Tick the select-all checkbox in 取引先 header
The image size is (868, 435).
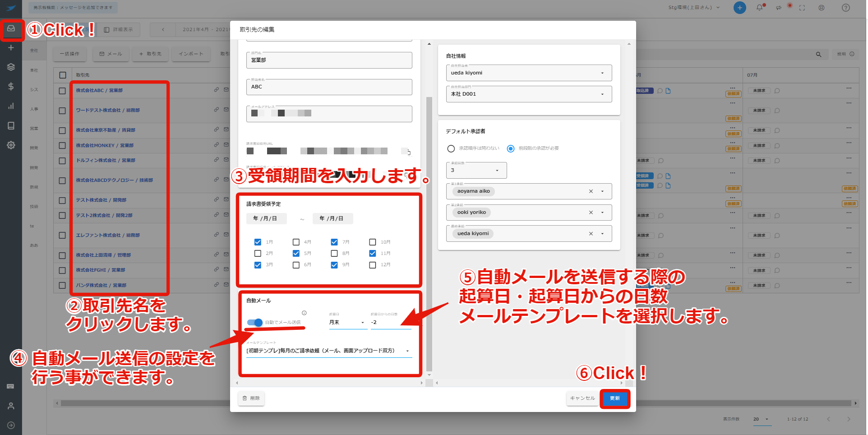pyautogui.click(x=63, y=75)
